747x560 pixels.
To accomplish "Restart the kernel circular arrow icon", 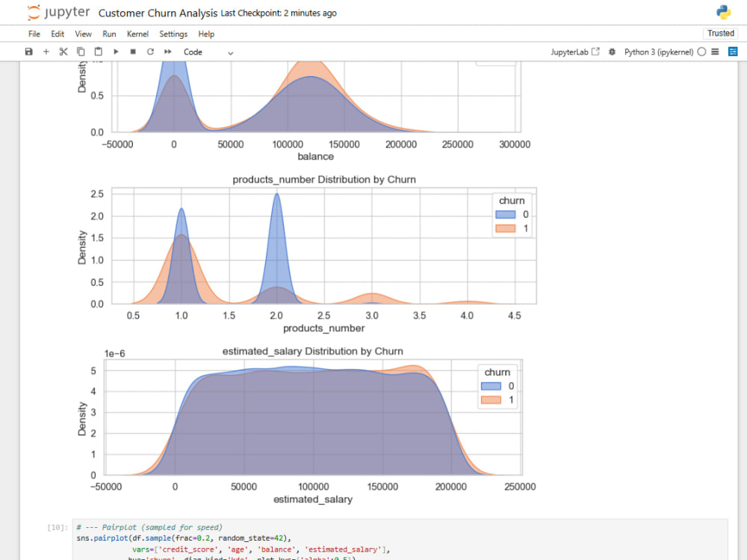I will tap(151, 52).
